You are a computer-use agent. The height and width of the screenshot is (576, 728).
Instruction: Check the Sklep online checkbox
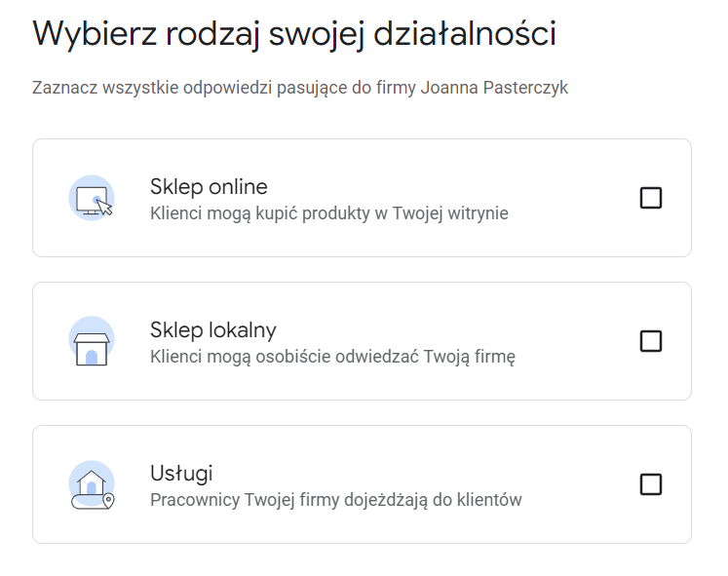pos(650,198)
